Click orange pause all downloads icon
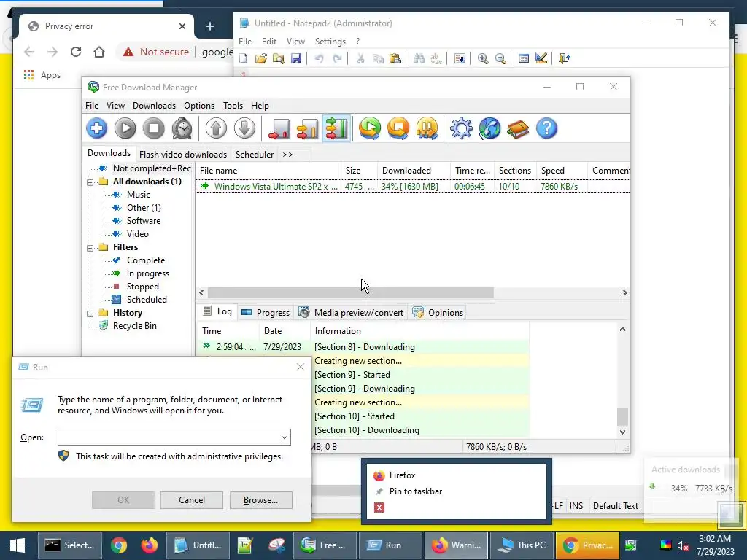 click(427, 128)
